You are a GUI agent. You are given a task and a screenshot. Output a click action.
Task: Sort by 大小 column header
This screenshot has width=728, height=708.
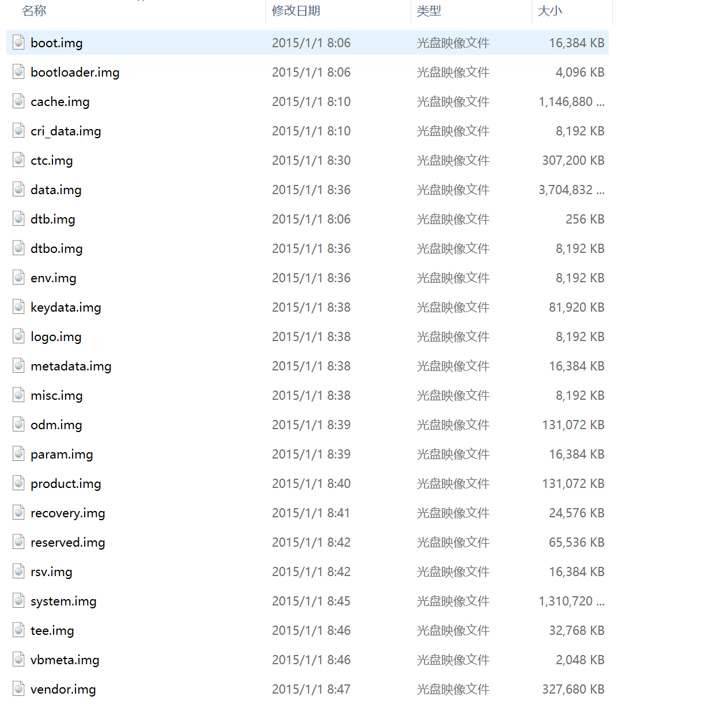[x=549, y=11]
